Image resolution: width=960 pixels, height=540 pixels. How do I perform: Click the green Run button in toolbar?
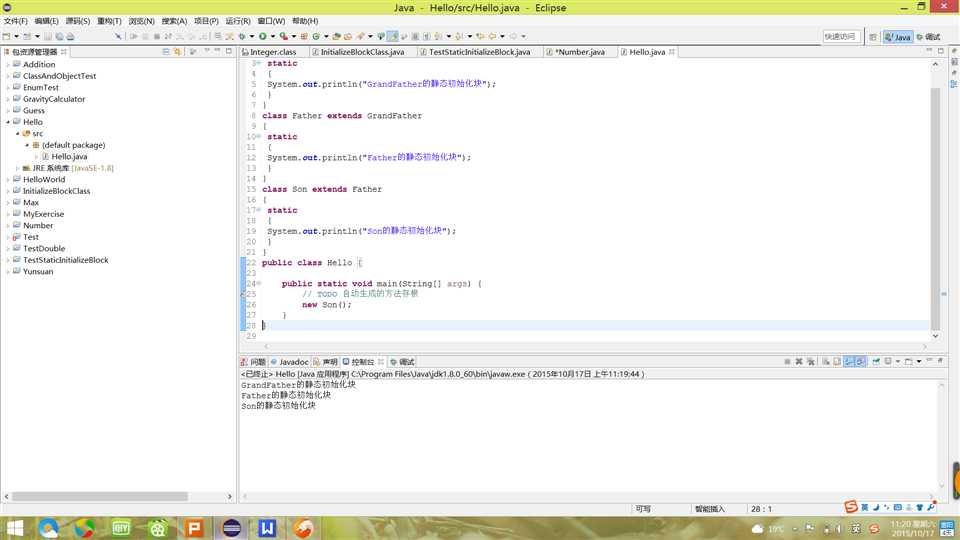[x=262, y=36]
